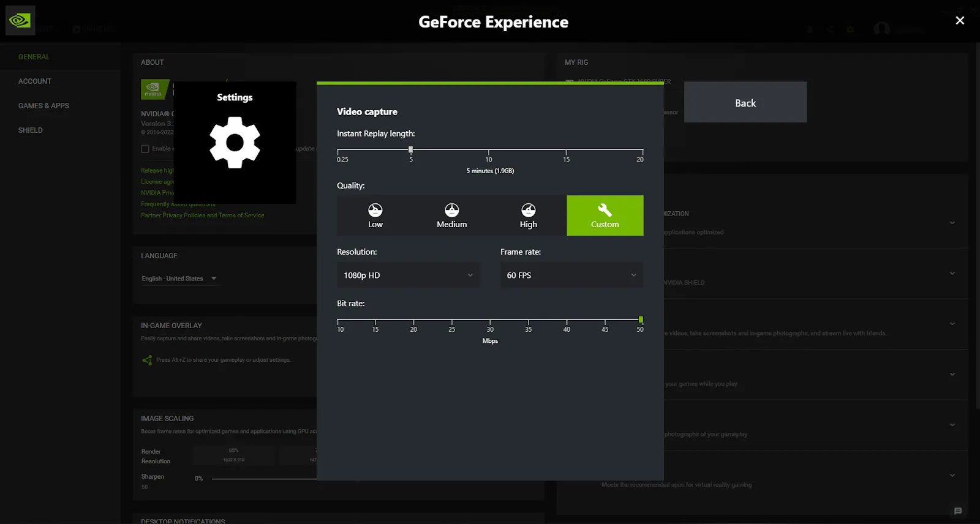Screen dimensions: 980x524
Task: Select High quality preset
Action: pyautogui.click(x=529, y=215)
